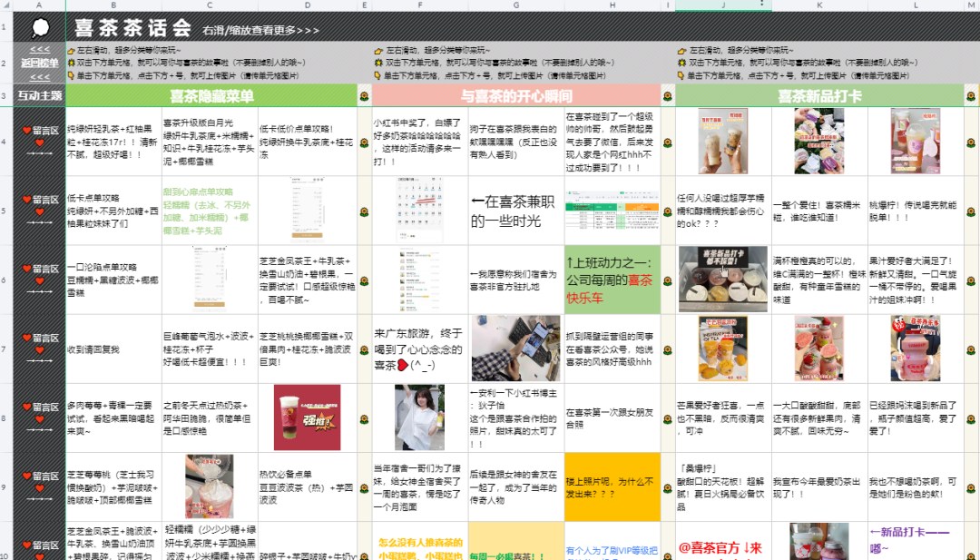Click the 返回榜单 link in column A
Image resolution: width=980 pixels, height=560 pixels.
click(x=39, y=63)
